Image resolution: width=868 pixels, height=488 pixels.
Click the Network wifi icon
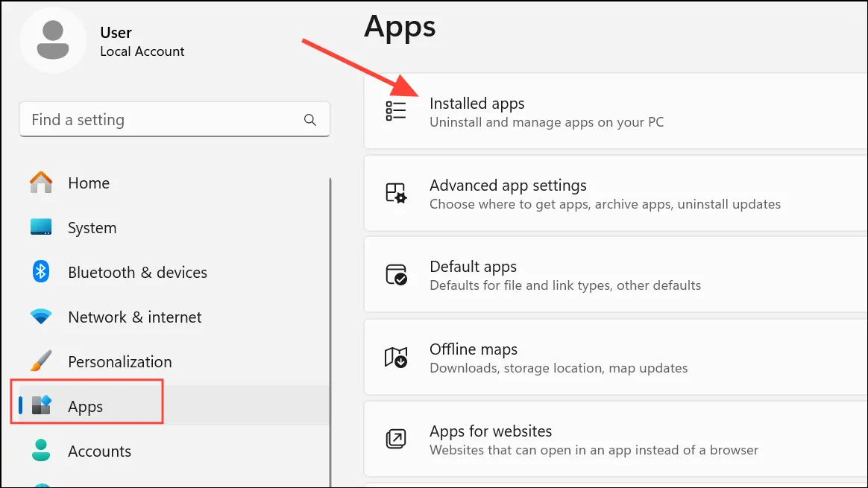click(41, 317)
